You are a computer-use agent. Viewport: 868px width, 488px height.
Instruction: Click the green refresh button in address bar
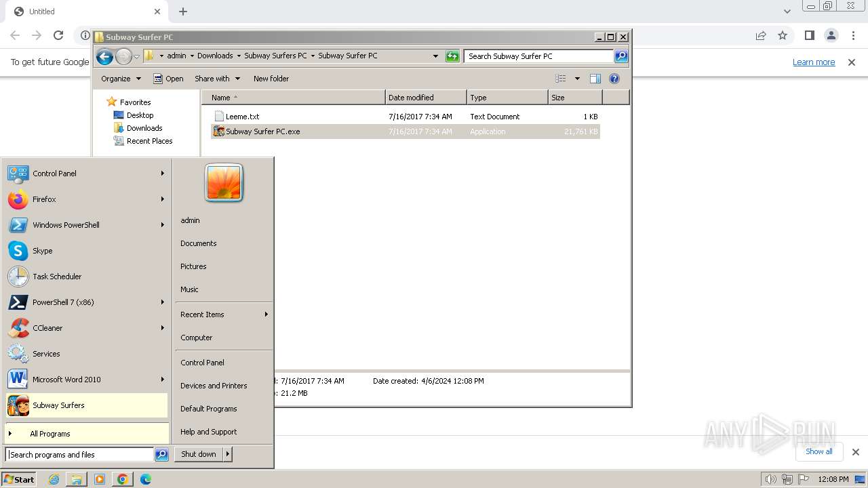click(x=452, y=56)
